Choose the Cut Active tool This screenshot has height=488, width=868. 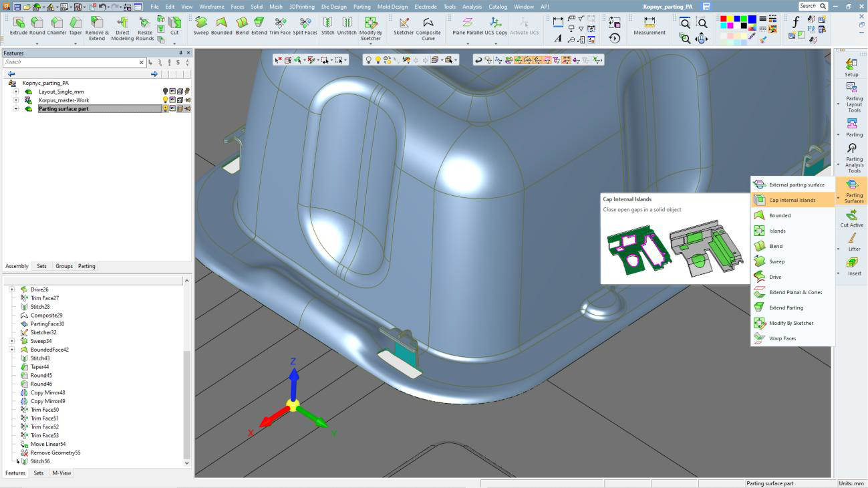851,219
